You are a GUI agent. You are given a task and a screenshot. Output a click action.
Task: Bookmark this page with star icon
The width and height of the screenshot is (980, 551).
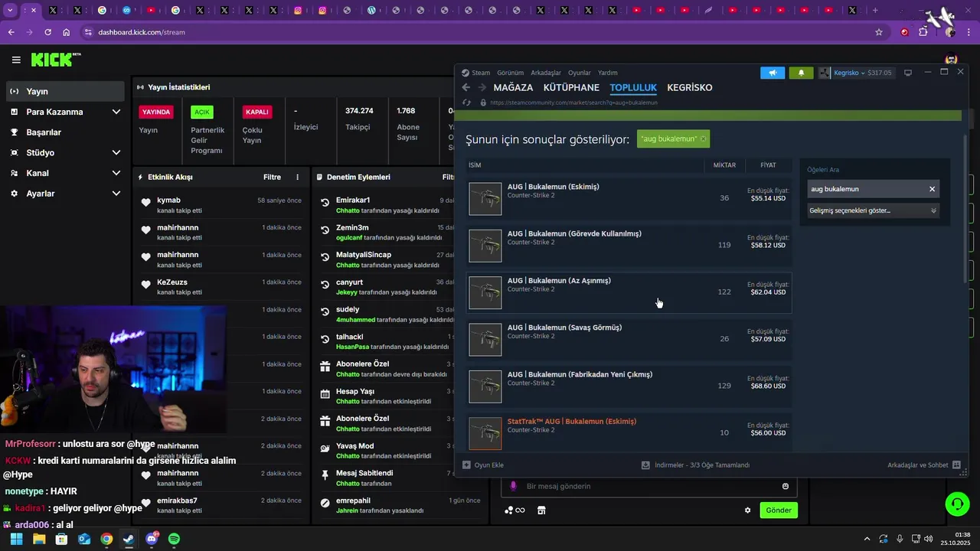click(x=879, y=32)
